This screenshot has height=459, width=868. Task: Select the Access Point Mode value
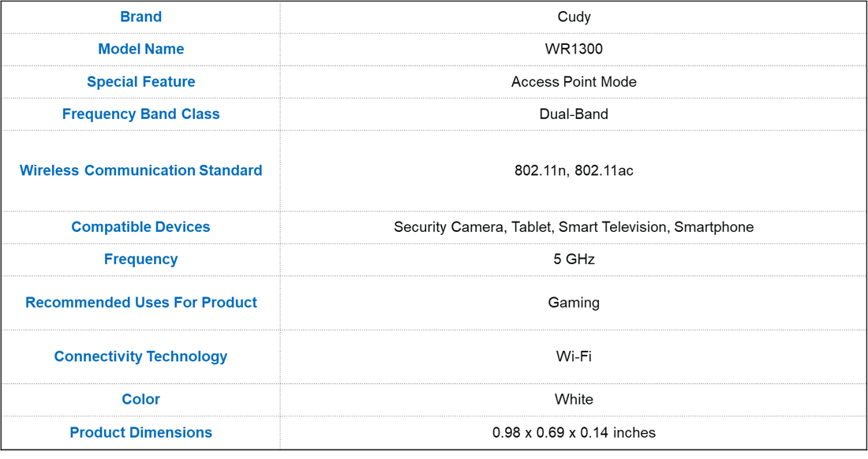574,81
